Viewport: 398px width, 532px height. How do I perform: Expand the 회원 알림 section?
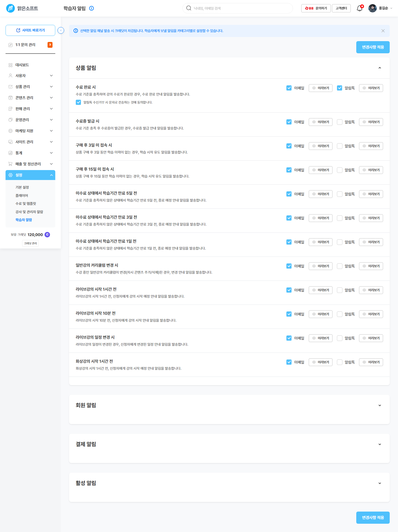[x=380, y=405]
